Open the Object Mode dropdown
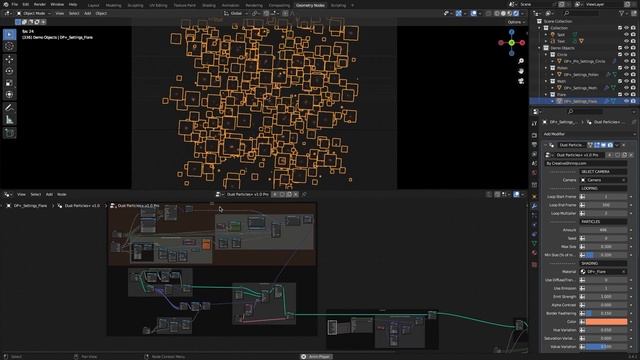Screen dimensions: 640x360 34,13
